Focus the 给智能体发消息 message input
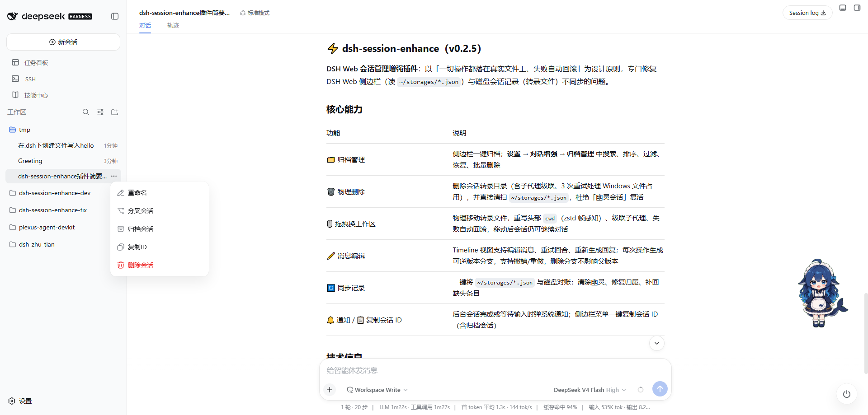This screenshot has width=868, height=415. pos(495,371)
